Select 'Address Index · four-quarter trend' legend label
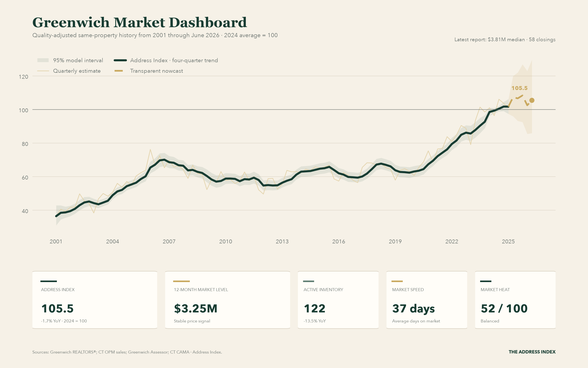Screen dimensions: 588x368 (174, 60)
